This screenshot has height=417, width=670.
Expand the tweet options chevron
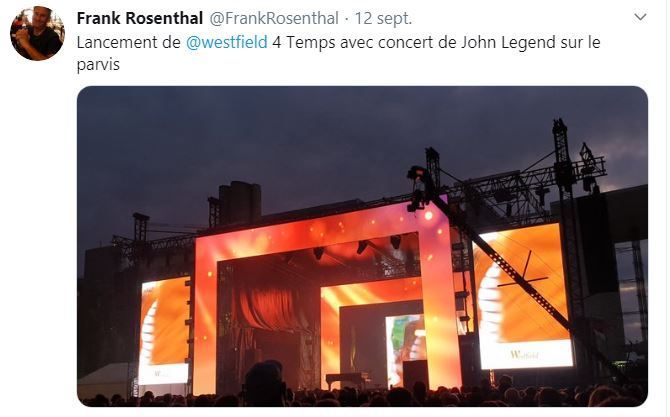(x=640, y=17)
